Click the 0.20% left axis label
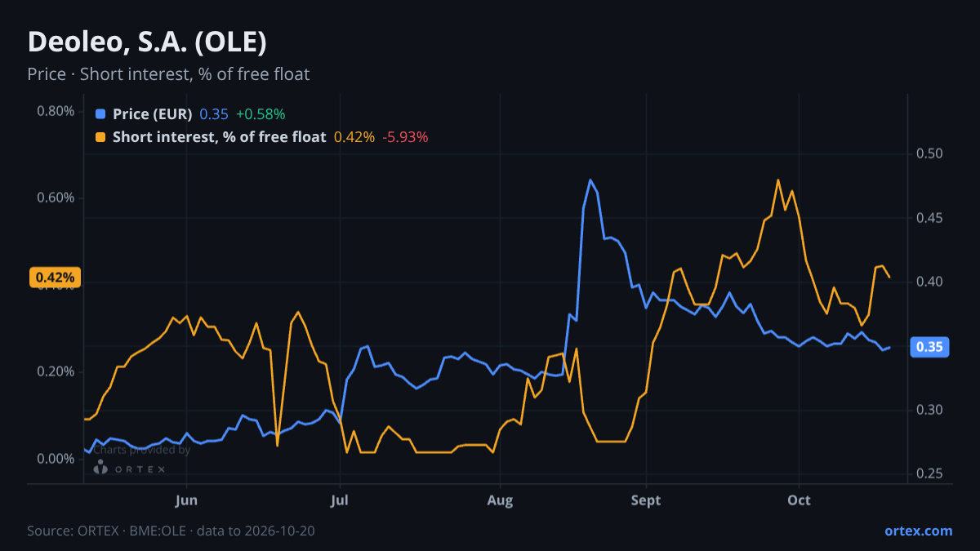Image resolution: width=980 pixels, height=551 pixels. (56, 371)
